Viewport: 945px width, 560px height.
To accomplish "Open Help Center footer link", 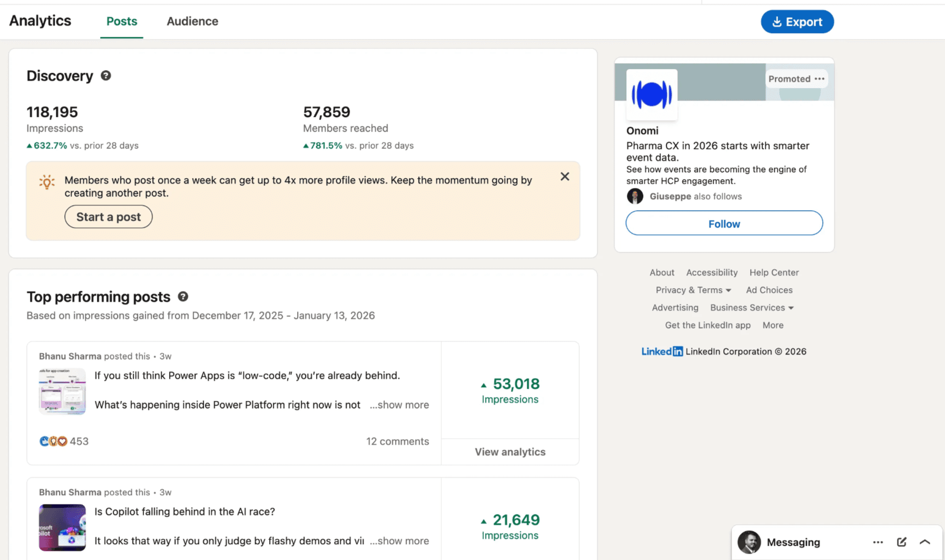I will coord(774,273).
